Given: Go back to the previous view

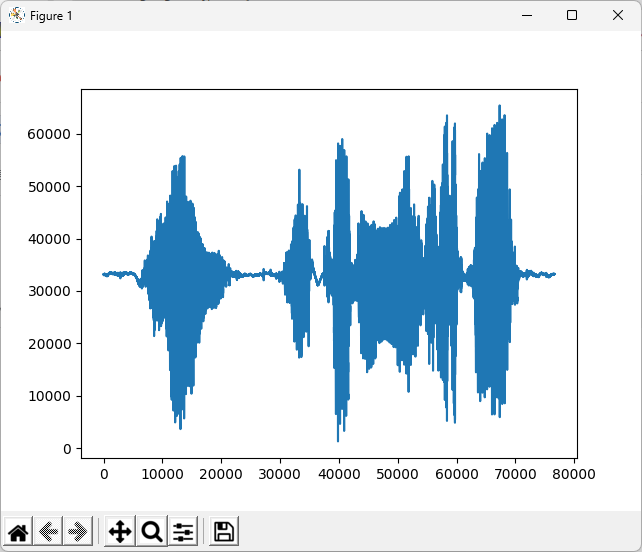Looking at the screenshot, I should click(x=47, y=531).
